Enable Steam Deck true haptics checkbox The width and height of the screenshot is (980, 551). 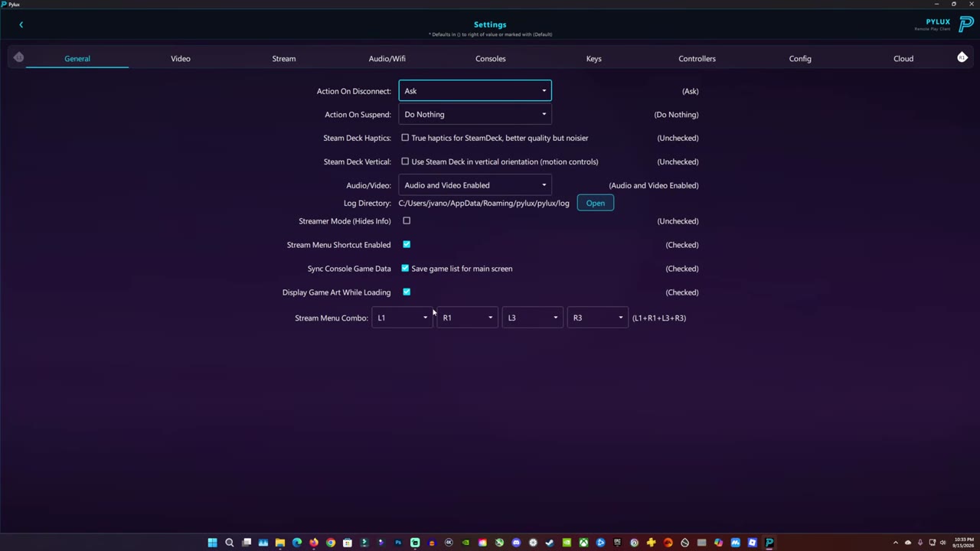(x=405, y=138)
